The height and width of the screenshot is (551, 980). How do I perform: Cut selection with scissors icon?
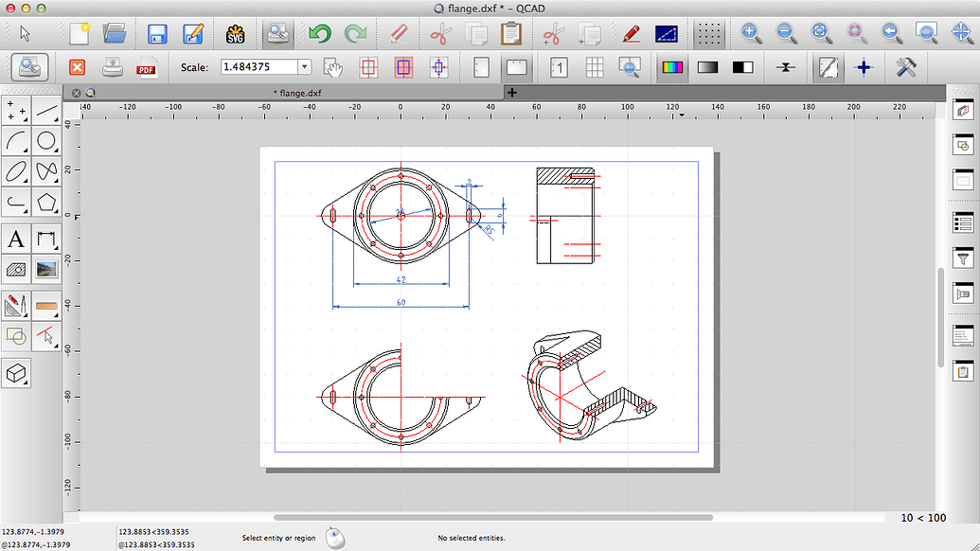[x=440, y=33]
